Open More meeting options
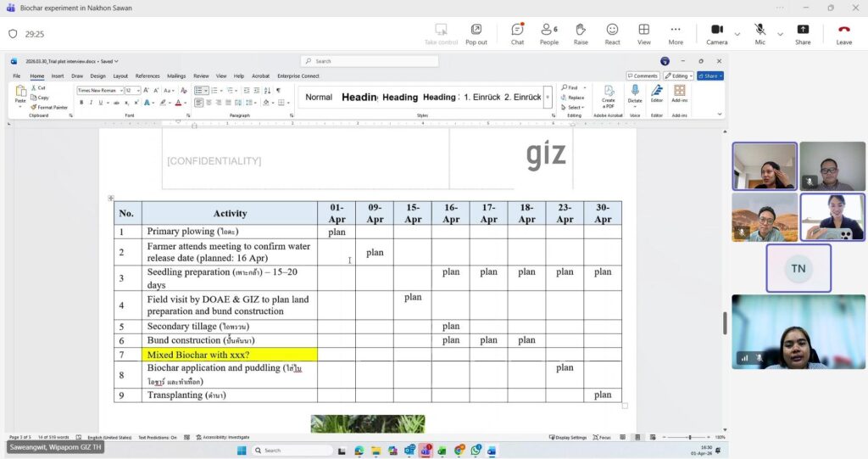 [x=676, y=33]
